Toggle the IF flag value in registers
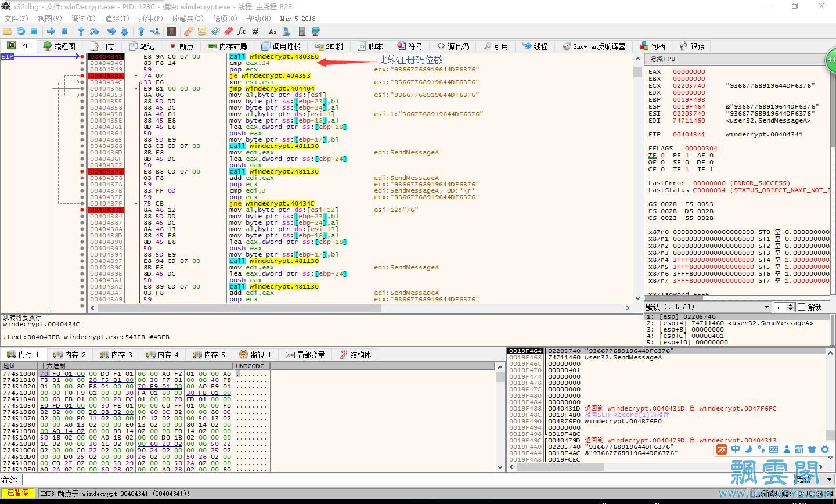 (x=711, y=170)
